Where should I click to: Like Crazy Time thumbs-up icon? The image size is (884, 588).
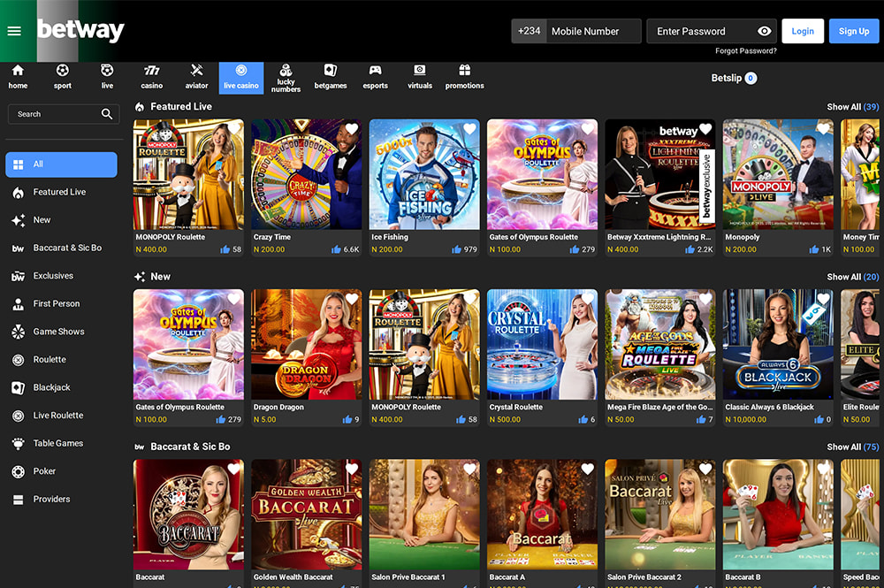click(337, 249)
